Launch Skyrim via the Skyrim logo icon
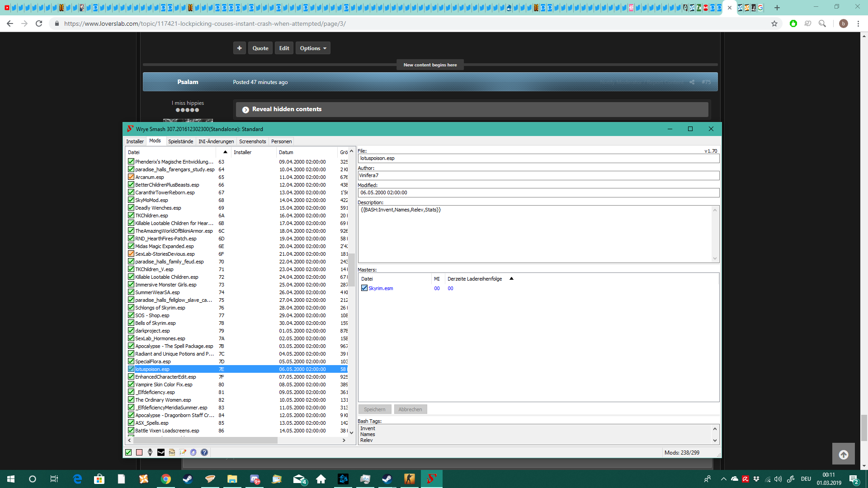The width and height of the screenshot is (868, 488). [150, 452]
